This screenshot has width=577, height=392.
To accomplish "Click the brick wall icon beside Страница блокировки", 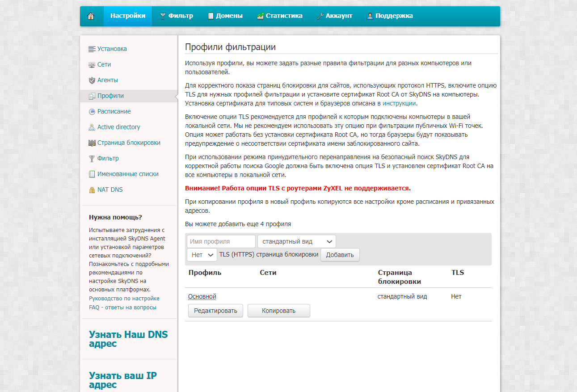I will 92,143.
